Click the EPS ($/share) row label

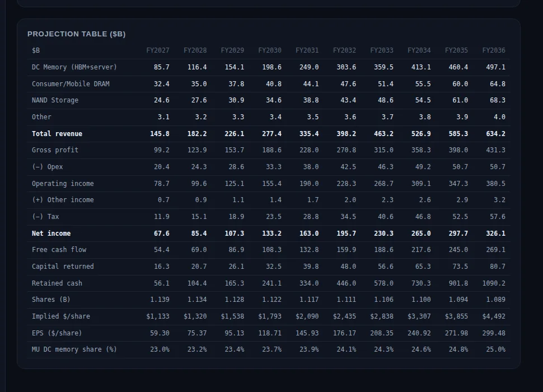coord(57,333)
